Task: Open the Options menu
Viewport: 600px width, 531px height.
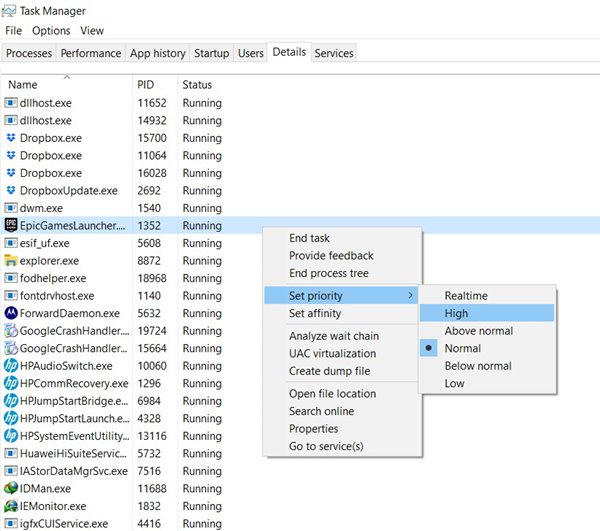Action: 51,31
